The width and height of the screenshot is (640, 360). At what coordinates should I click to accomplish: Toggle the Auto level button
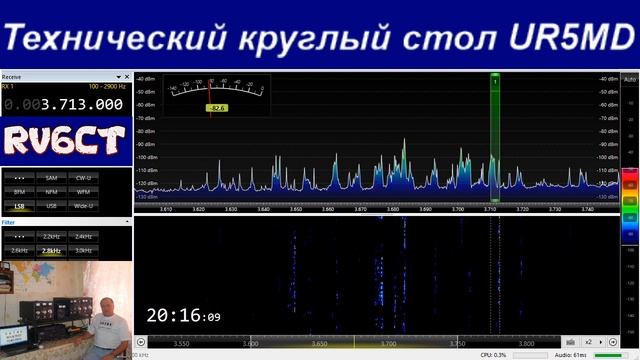point(630,79)
